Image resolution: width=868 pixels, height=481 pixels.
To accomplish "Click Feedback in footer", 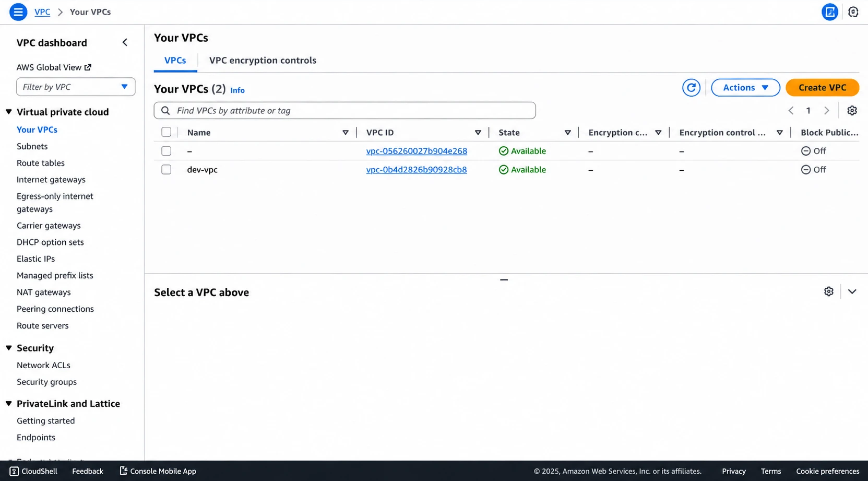I will 88,471.
